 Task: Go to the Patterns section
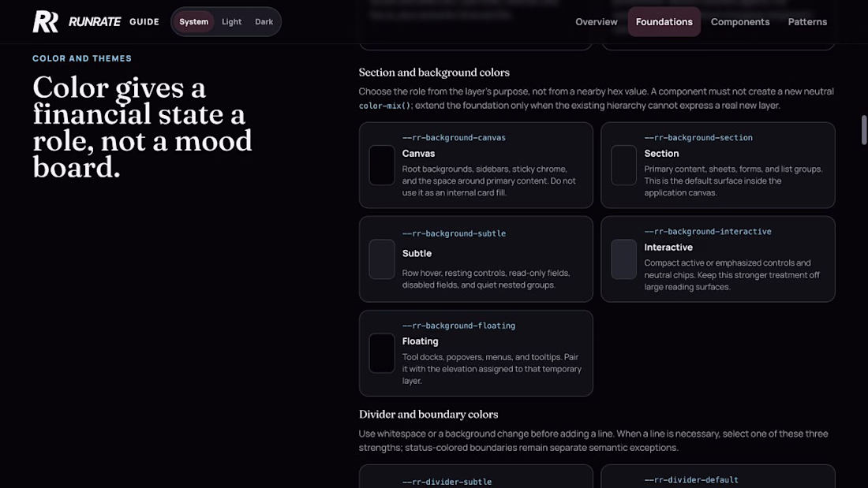[807, 21]
